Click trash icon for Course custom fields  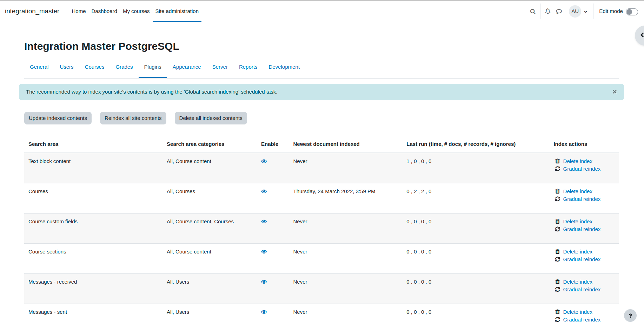557,222
